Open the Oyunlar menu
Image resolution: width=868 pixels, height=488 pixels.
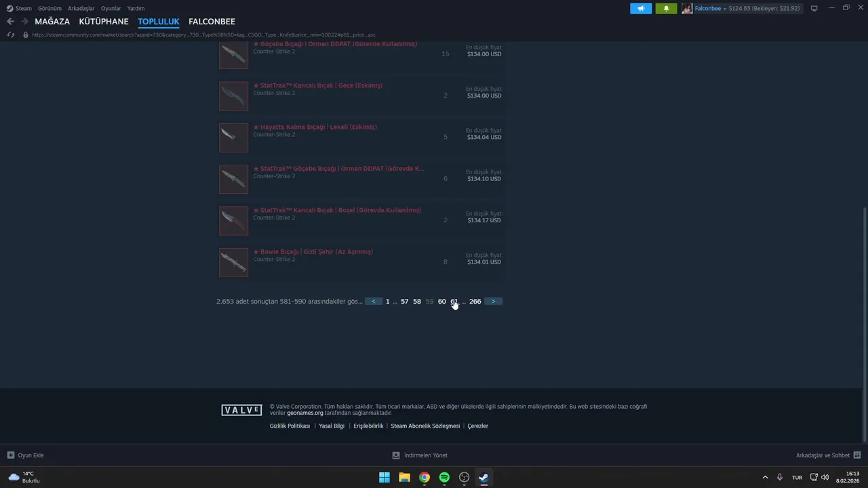coord(111,8)
